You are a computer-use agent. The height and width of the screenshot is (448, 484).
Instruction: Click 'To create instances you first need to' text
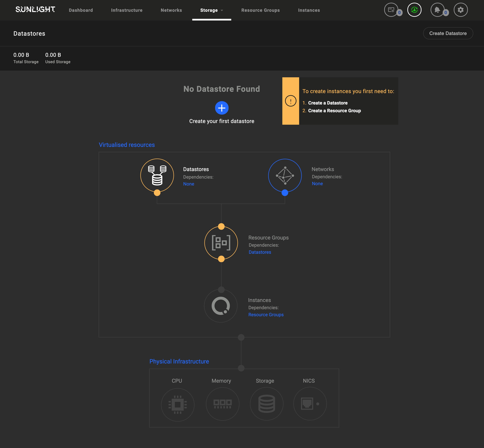348,91
